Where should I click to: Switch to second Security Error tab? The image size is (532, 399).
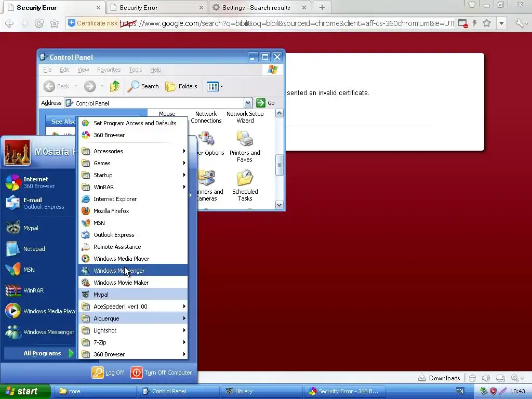[156, 7]
